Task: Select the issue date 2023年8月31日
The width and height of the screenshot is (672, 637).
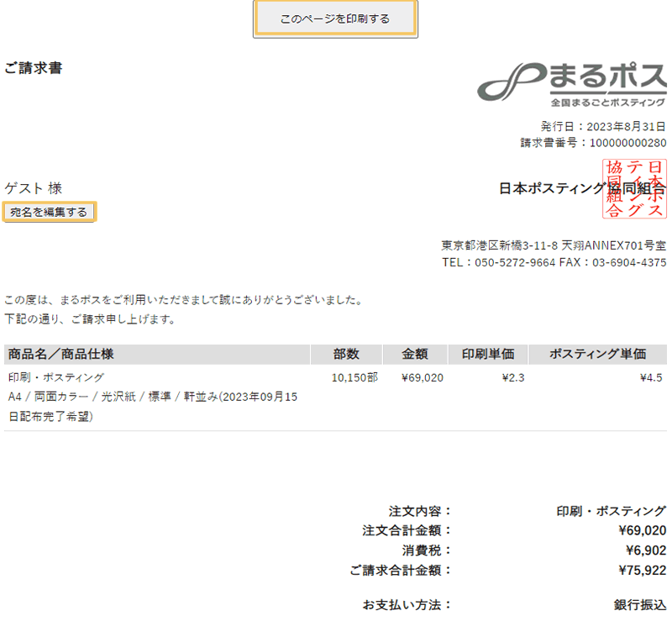Action: [626, 126]
